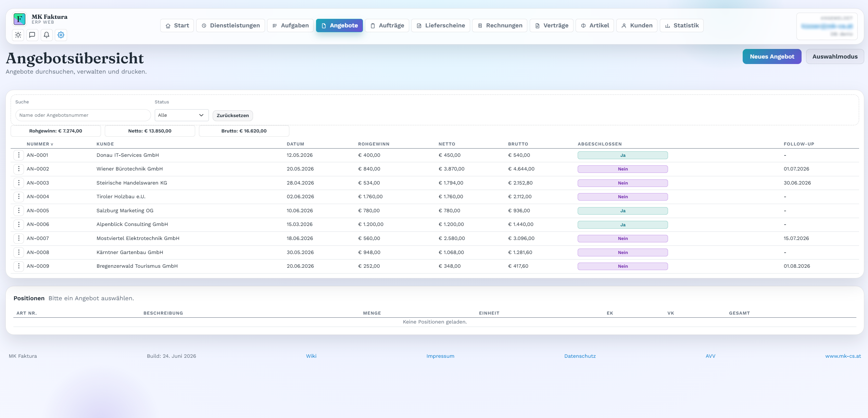Create a new offer with Neues Angebot

point(772,56)
